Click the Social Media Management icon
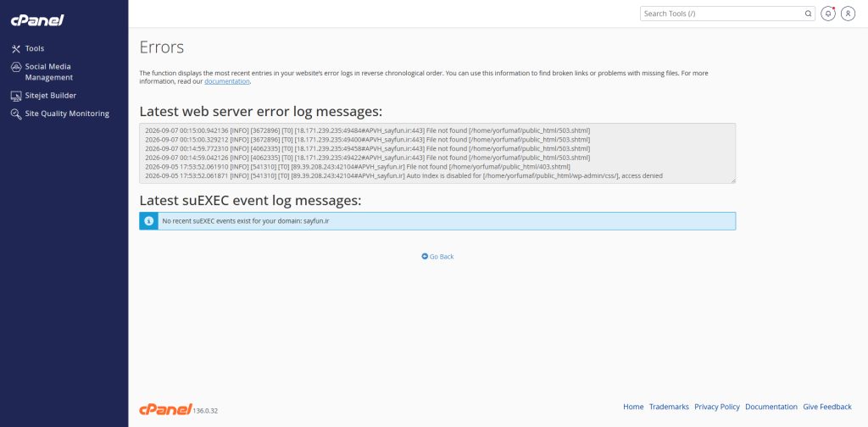Image resolution: width=868 pixels, height=427 pixels. 16,67
